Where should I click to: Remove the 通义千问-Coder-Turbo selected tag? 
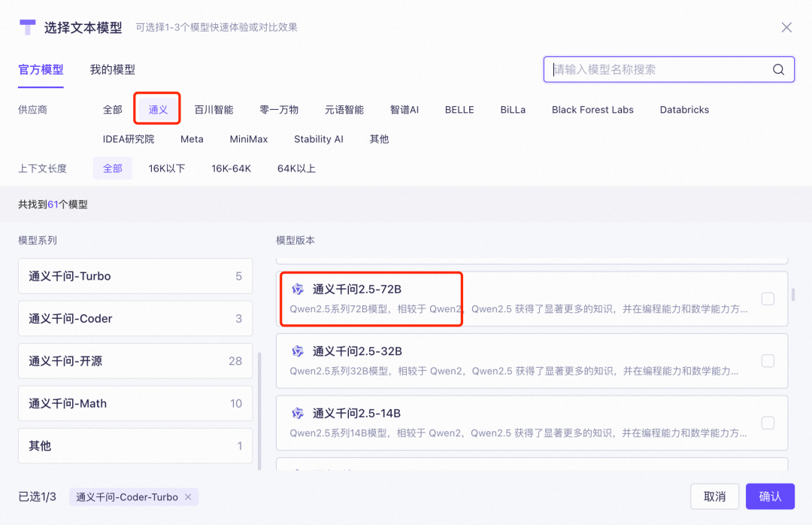(x=188, y=497)
